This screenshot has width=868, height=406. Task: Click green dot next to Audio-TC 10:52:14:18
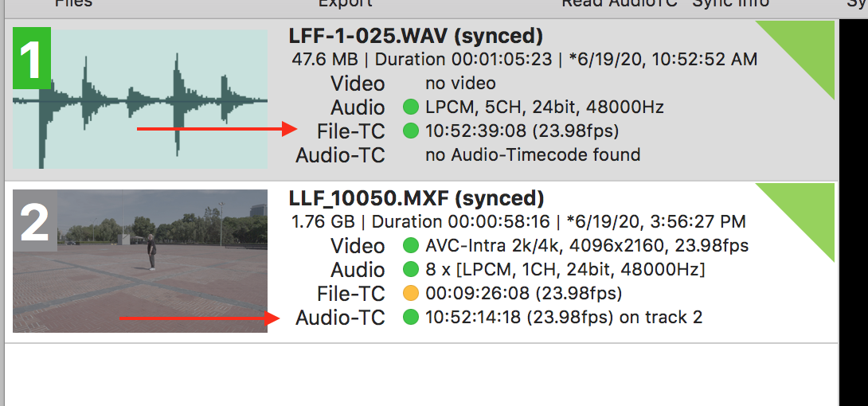pyautogui.click(x=410, y=318)
